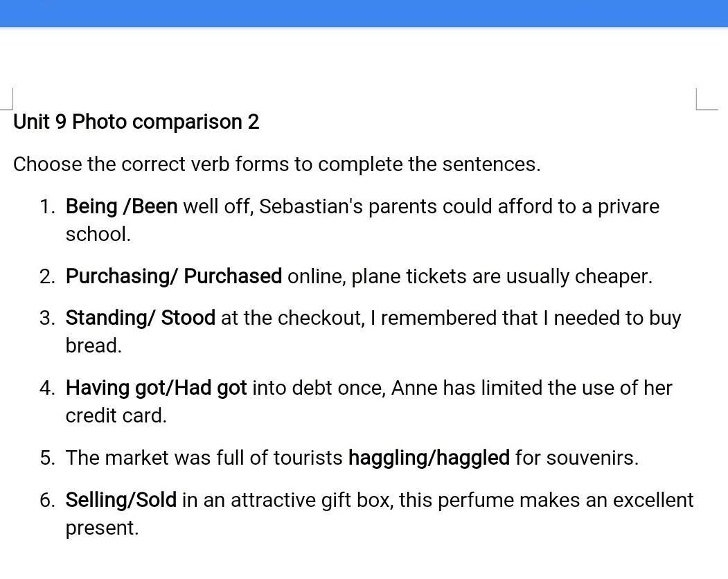Click the bold 'Being /Been' option

[x=121, y=206]
